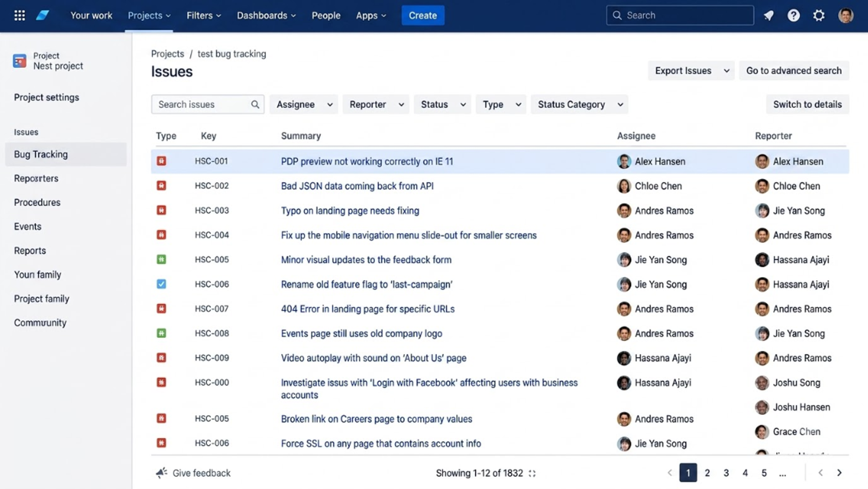868x489 pixels.
Task: Go to page 2 of results
Action: (x=707, y=473)
